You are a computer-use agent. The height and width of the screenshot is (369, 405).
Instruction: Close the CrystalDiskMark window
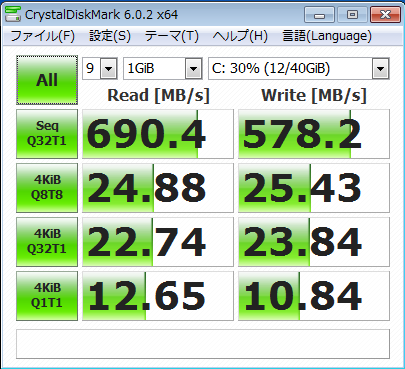pyautogui.click(x=385, y=15)
